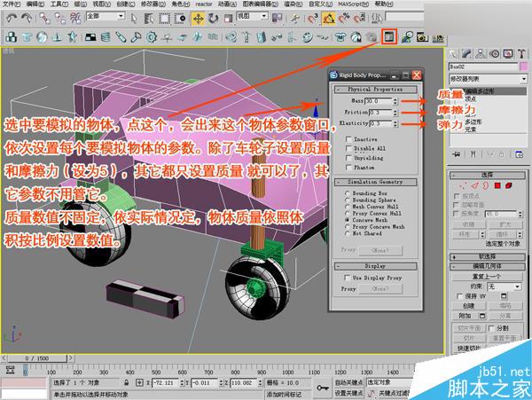Enable the Disable All checkbox

348,148
